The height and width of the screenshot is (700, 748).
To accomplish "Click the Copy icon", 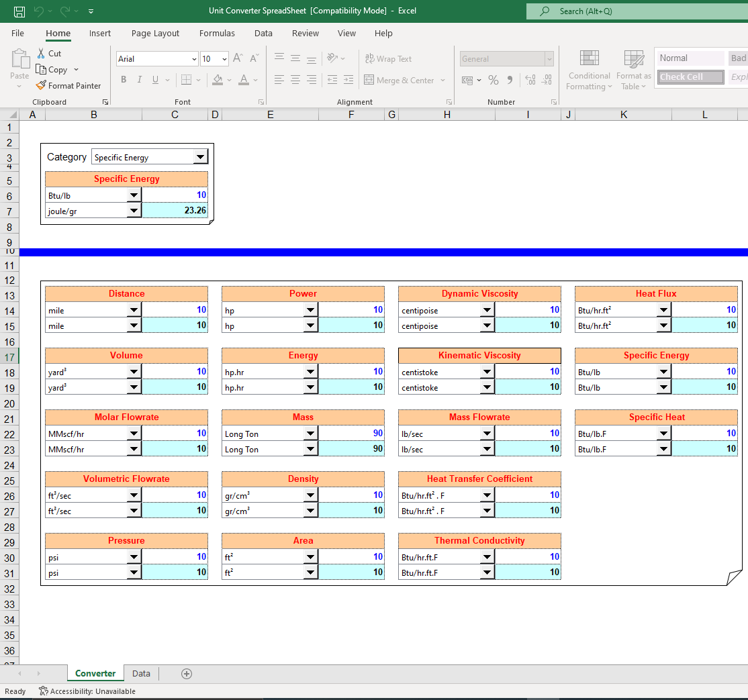I will coord(41,70).
